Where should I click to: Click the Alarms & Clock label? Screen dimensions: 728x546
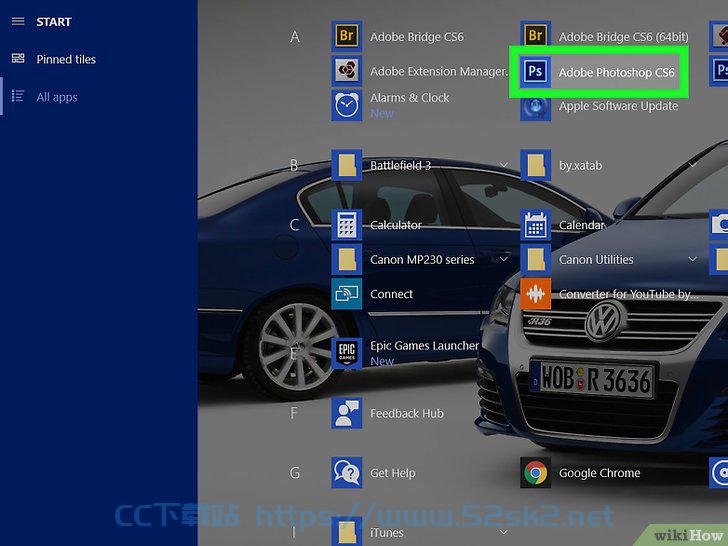point(410,98)
